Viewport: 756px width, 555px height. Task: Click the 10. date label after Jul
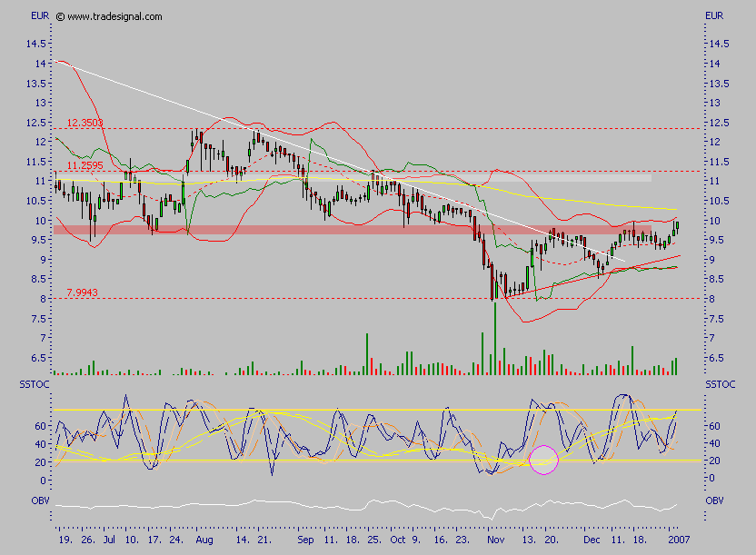[132, 540]
